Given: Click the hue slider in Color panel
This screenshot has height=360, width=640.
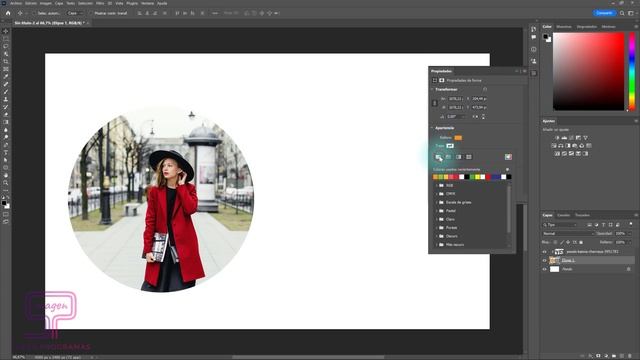Looking at the screenshot, I should point(632,71).
